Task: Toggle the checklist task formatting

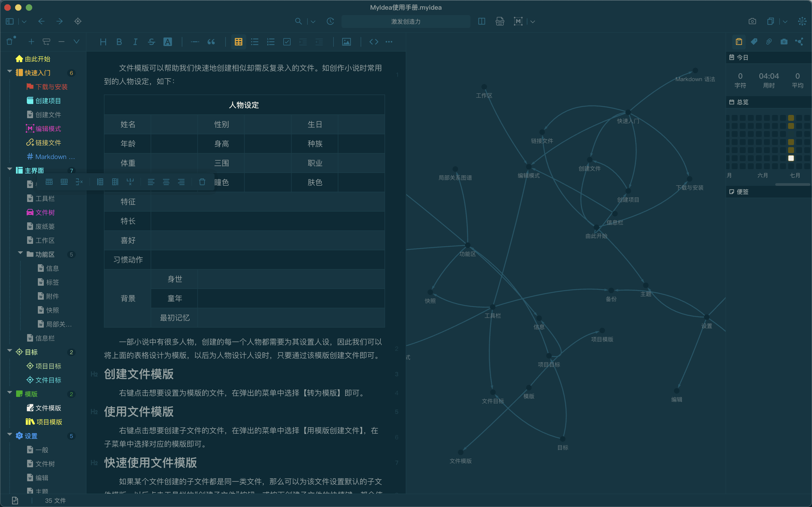Action: [287, 42]
